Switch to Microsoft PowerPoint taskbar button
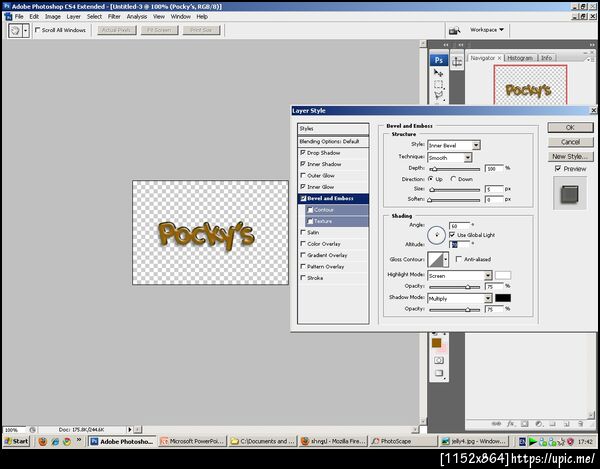Image resolution: width=600 pixels, height=469 pixels. [x=193, y=441]
